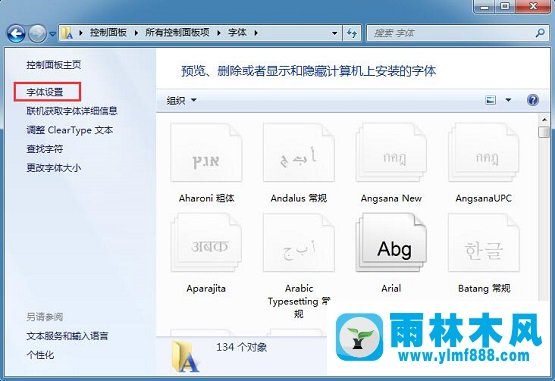Click the Batang 常规 label
This screenshot has height=381, width=555.
coord(484,288)
